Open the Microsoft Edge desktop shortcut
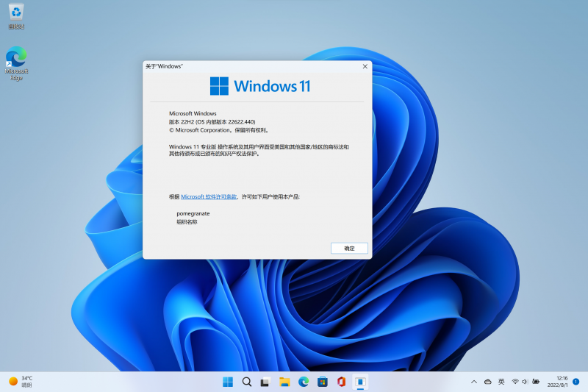The width and height of the screenshot is (588, 392). 16,63
